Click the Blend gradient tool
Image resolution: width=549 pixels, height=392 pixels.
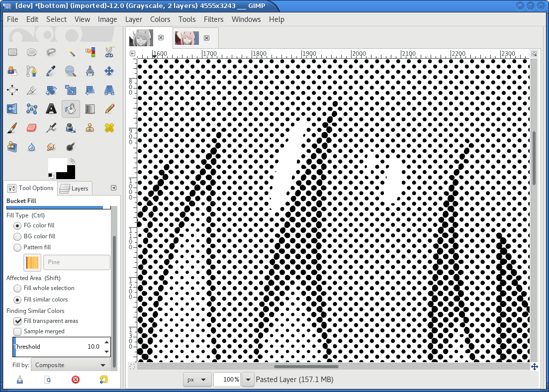tap(90, 108)
